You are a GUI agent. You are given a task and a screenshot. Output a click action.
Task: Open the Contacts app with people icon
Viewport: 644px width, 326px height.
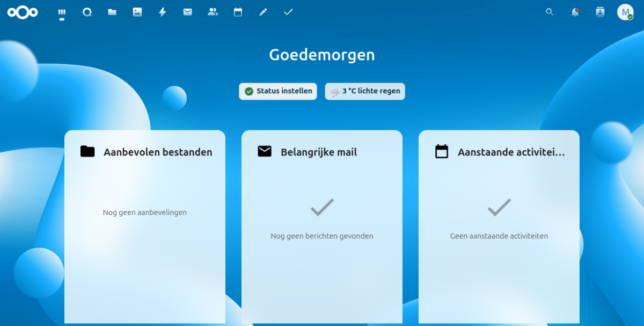213,12
